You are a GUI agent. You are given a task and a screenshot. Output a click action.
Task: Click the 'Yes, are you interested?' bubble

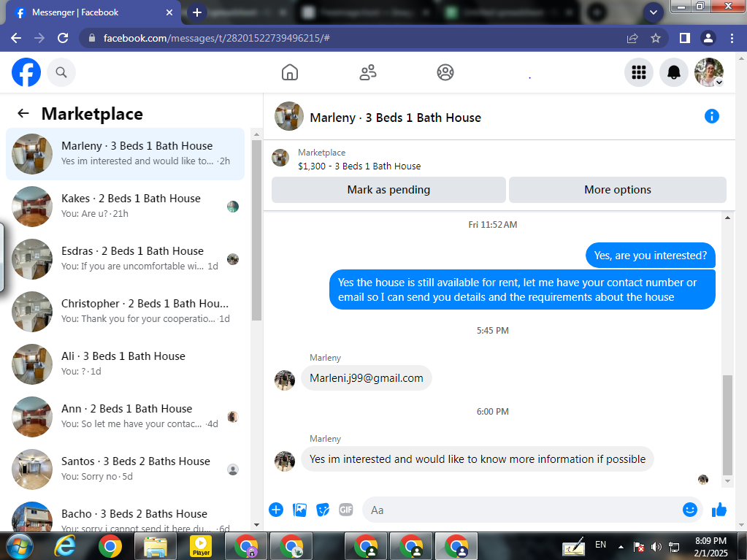click(x=651, y=256)
